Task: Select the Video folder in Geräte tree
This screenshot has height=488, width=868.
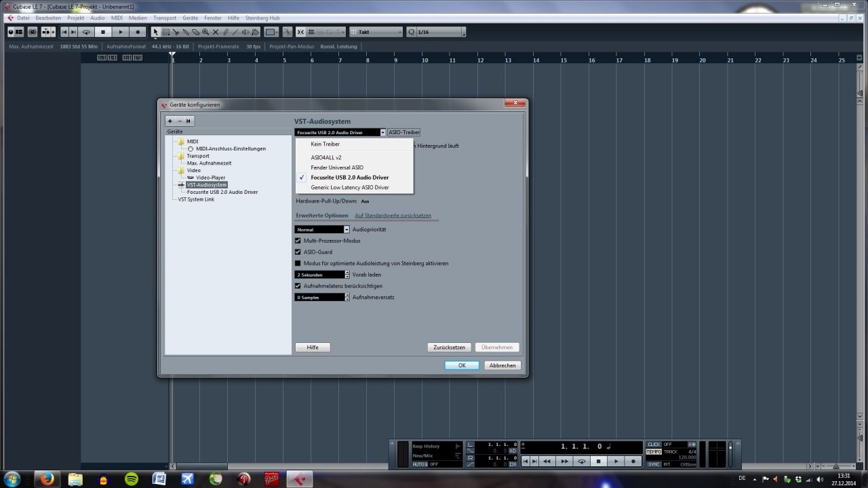Action: point(193,170)
